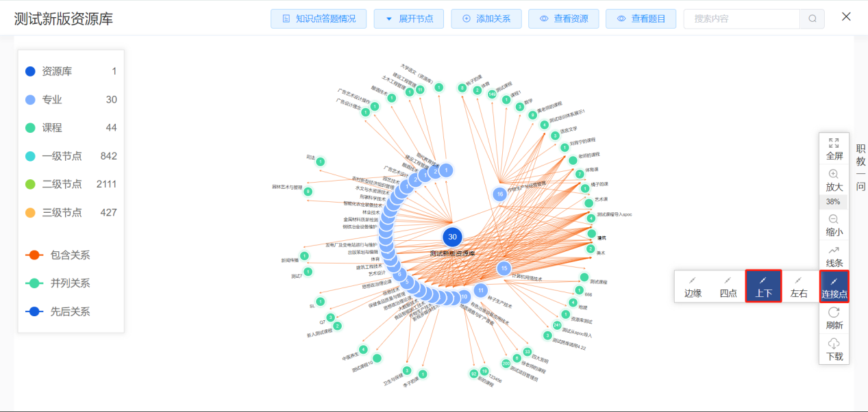Click the search magnifier icon

[x=812, y=18]
